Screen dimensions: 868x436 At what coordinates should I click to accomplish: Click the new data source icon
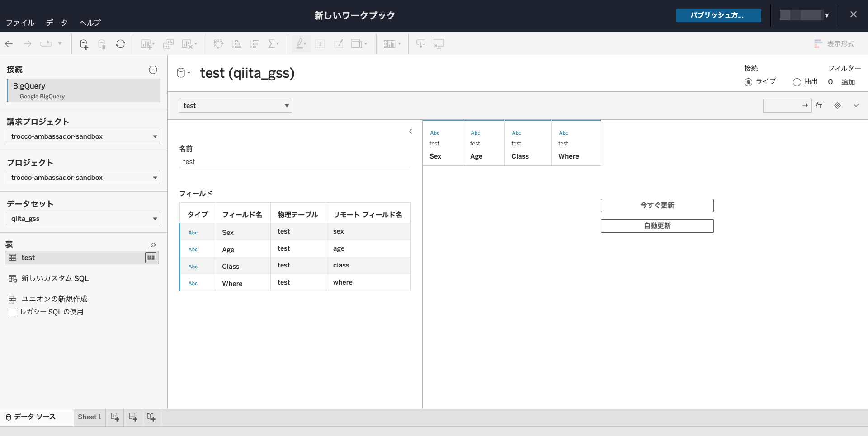[84, 44]
